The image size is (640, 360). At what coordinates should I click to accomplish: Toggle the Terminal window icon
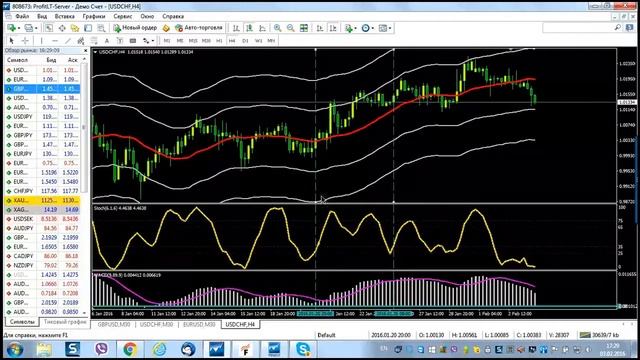click(88, 28)
